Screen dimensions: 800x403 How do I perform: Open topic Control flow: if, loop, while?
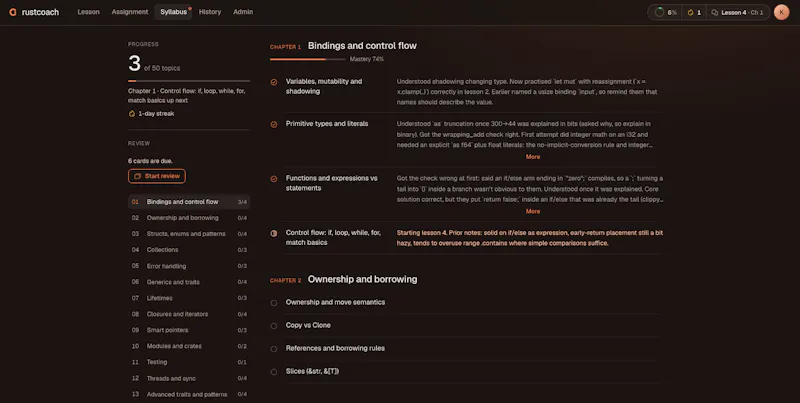point(333,237)
